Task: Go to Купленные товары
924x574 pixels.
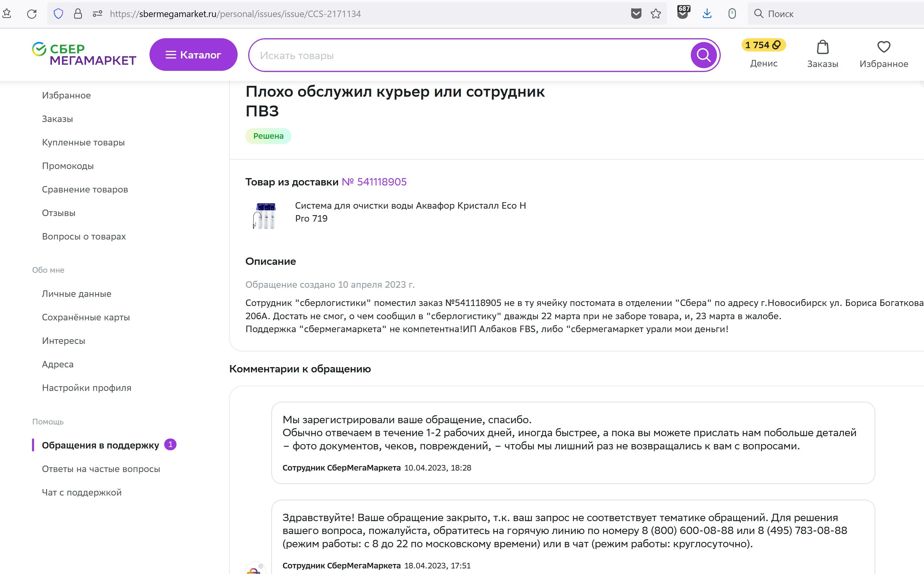Action: tap(83, 142)
